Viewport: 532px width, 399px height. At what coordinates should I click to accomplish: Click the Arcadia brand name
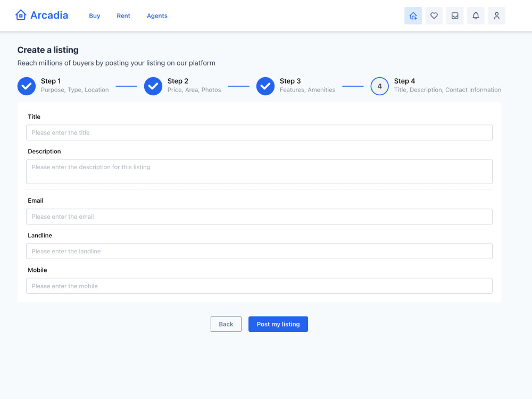pyautogui.click(x=49, y=15)
